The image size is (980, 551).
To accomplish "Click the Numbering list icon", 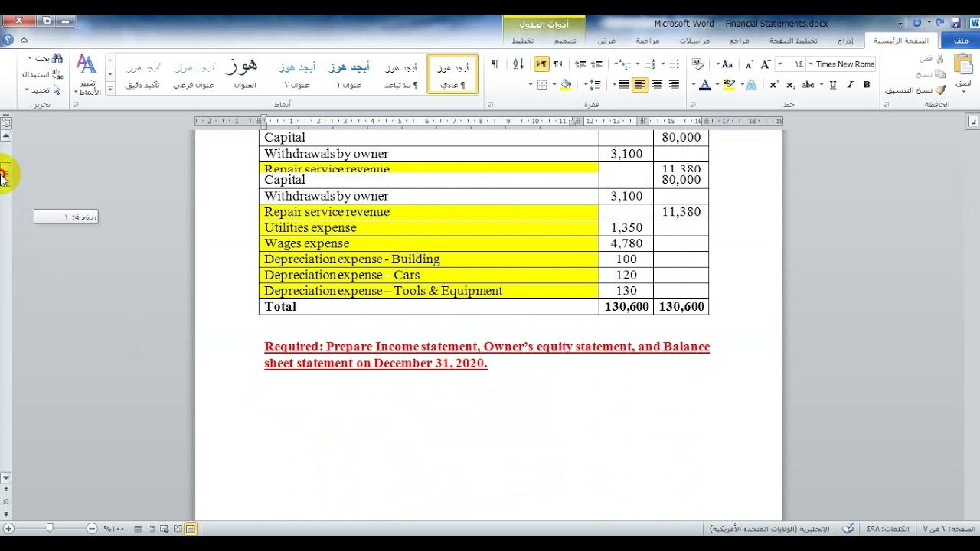I will point(649,64).
